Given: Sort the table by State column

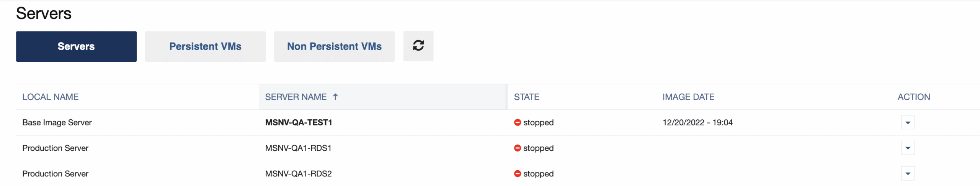Looking at the screenshot, I should (x=526, y=97).
